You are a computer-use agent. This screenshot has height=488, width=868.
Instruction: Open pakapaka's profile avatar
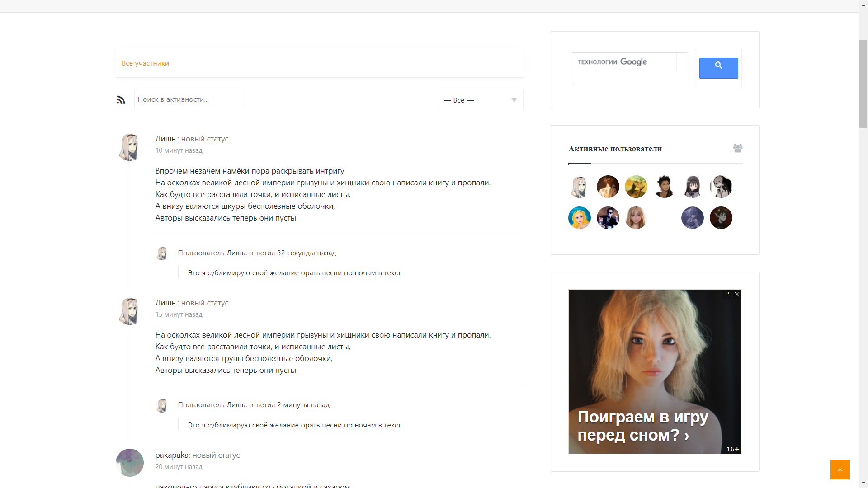(130, 462)
